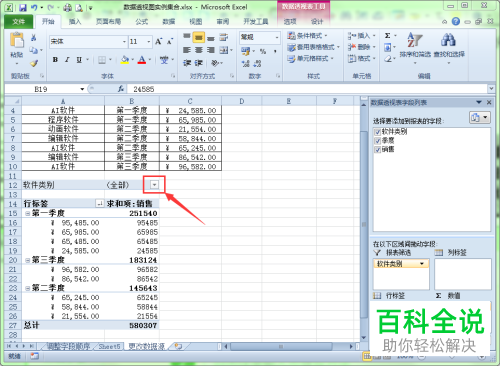
Task: Toggle Bold formatting
Action: (x=55, y=60)
